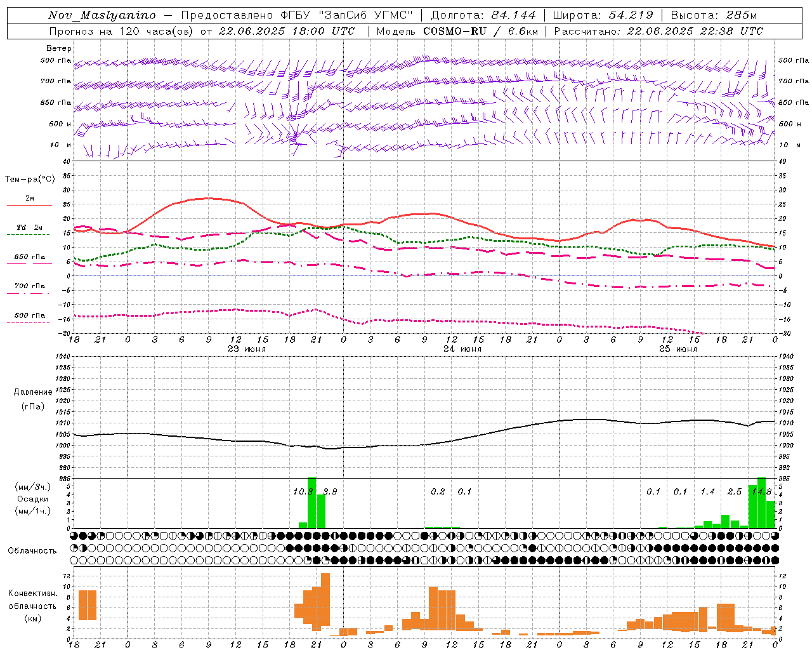This screenshot has width=812, height=650.
Task: Click the '2.5' precipitation amount value
Action: coord(735,492)
